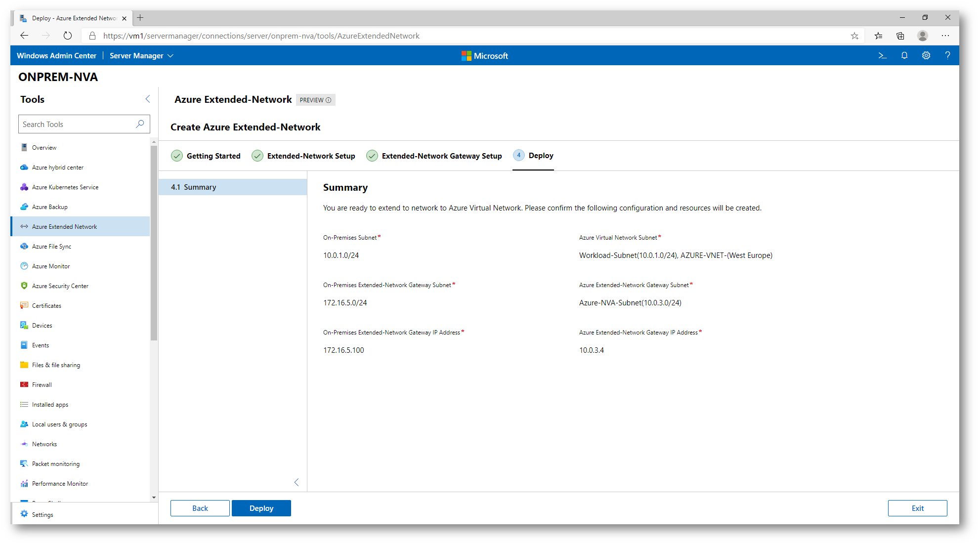Click the Exit button
This screenshot has height=545, width=980.
[x=918, y=508]
